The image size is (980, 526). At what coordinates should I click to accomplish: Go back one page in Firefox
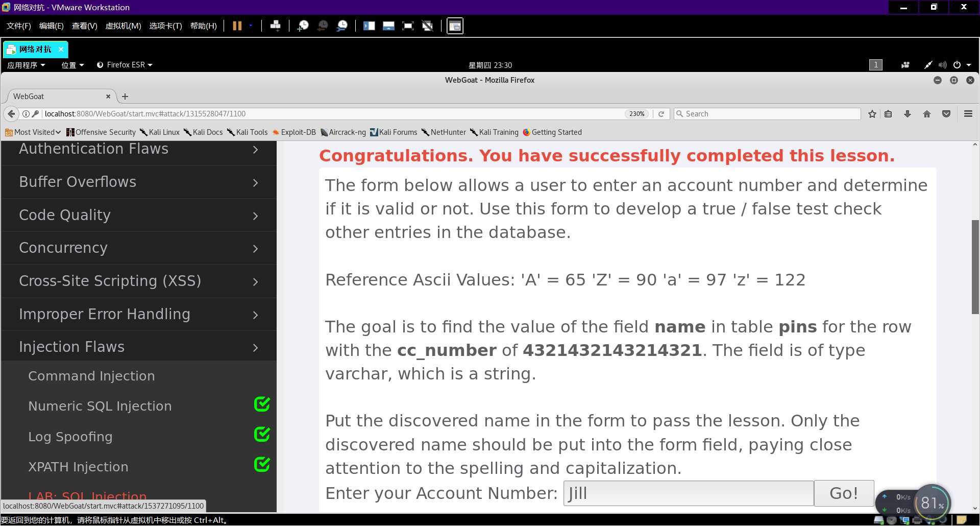point(11,113)
